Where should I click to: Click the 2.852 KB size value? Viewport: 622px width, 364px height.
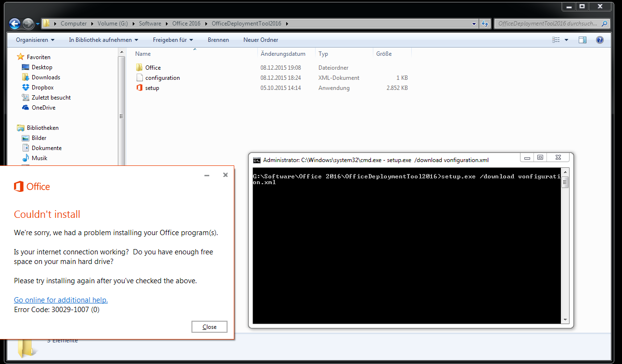point(397,88)
